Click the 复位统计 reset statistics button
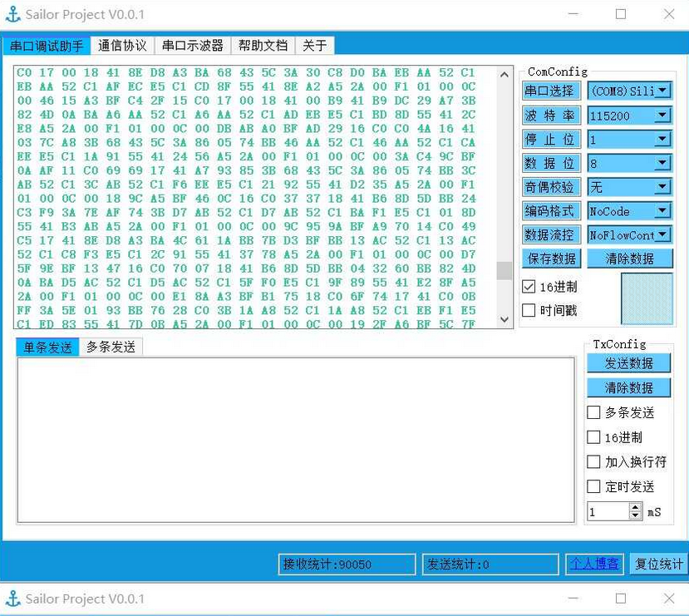This screenshot has height=616, width=689. click(657, 564)
